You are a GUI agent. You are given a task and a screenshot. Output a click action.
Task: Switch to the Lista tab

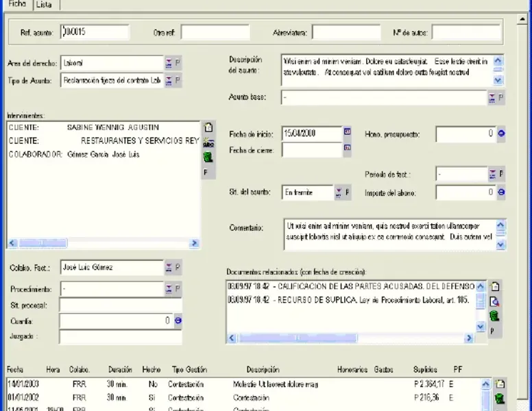44,5
